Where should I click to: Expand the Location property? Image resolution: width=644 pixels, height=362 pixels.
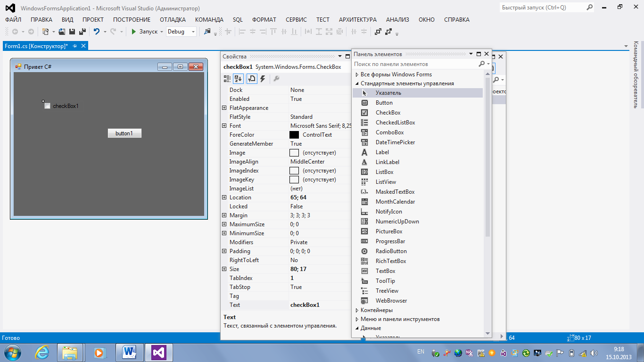coord(224,197)
